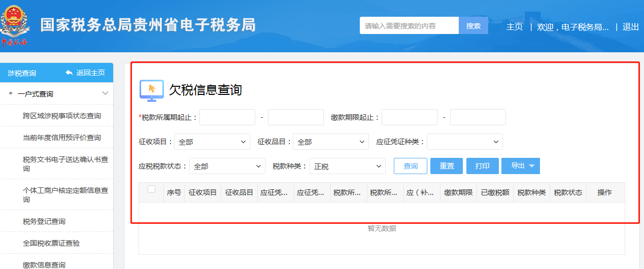This screenshot has width=644, height=269.
Task: Click the 打印 button
Action: click(x=483, y=166)
